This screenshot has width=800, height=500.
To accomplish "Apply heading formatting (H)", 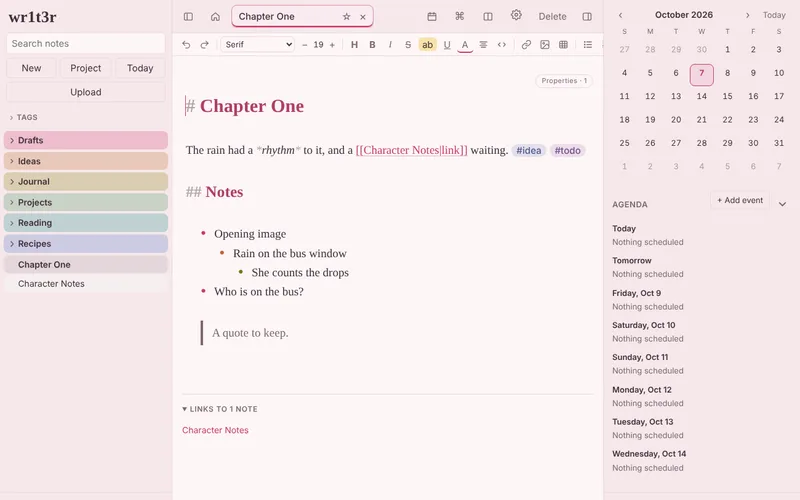I will click(x=354, y=44).
